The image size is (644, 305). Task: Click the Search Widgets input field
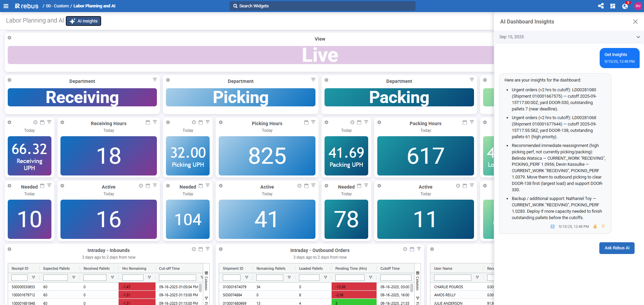(x=323, y=6)
